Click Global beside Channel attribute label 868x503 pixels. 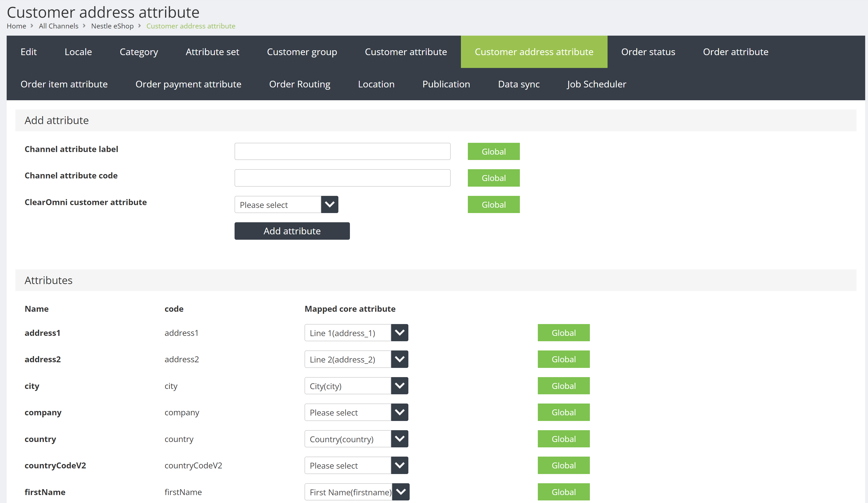click(x=493, y=152)
